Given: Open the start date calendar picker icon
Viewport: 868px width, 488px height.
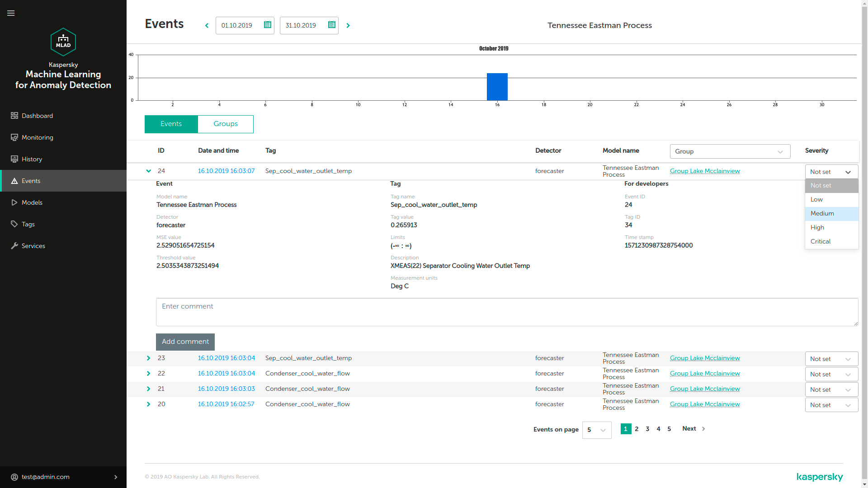Looking at the screenshot, I should pos(267,25).
